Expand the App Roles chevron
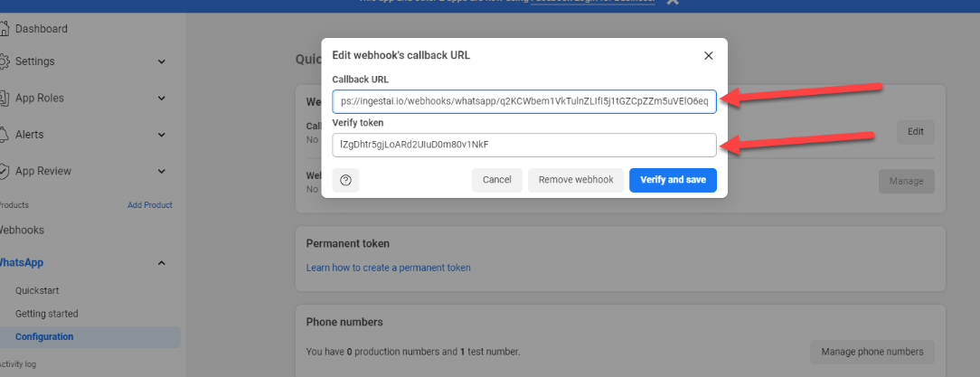Image resolution: width=980 pixels, height=377 pixels. click(162, 99)
